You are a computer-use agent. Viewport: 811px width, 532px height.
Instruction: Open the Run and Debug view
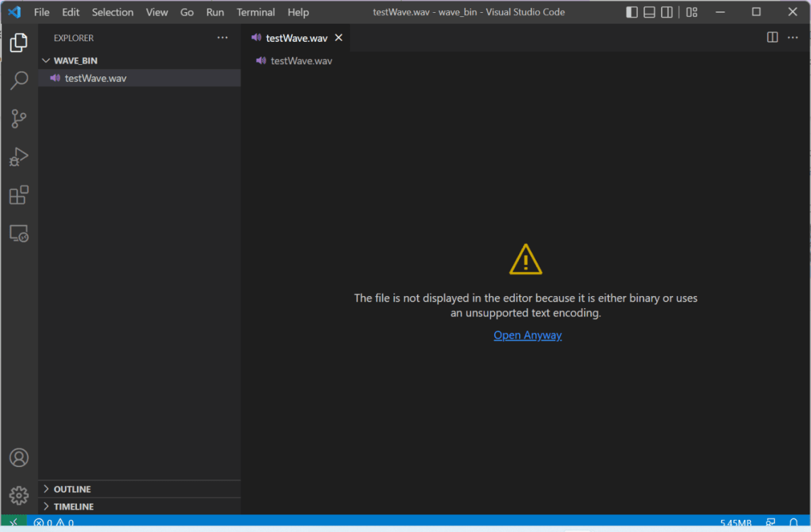coord(19,158)
